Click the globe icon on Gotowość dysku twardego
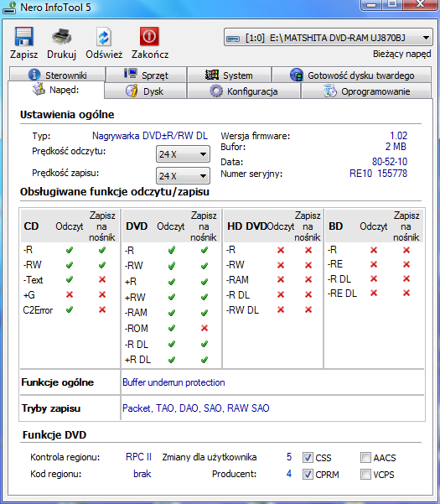Image resolution: width=440 pixels, height=504 pixels. [x=297, y=75]
